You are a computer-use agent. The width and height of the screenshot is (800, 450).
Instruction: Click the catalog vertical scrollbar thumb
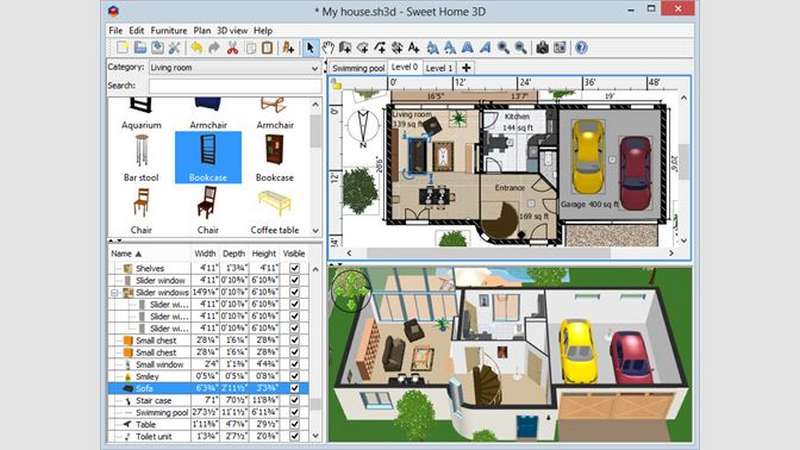(x=315, y=132)
